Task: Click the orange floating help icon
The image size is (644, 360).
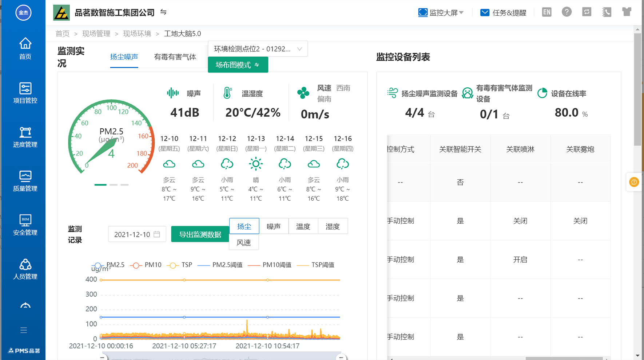Action: click(634, 182)
